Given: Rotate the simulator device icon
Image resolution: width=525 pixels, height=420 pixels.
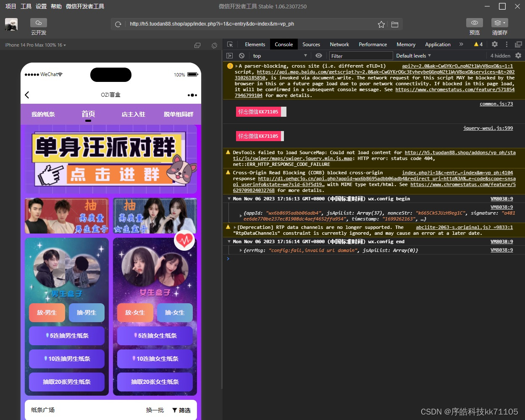Looking at the screenshot, I should coord(214,45).
